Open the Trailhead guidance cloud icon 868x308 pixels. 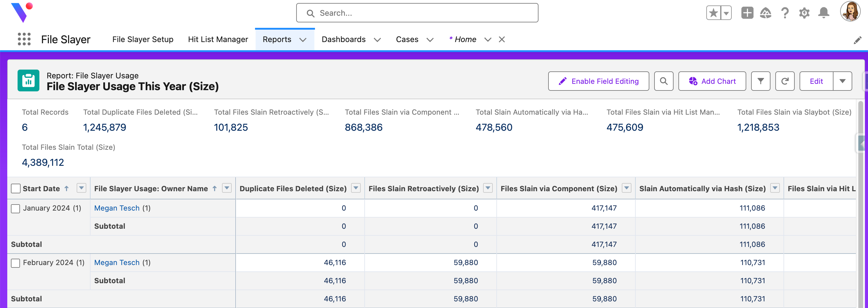tap(766, 13)
